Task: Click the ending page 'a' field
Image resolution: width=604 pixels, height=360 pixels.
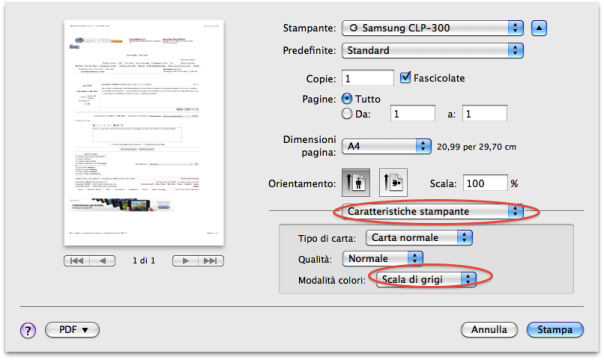Action: tap(485, 114)
